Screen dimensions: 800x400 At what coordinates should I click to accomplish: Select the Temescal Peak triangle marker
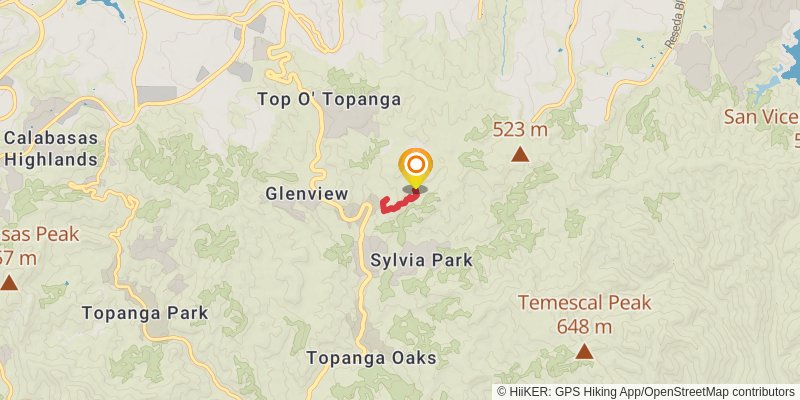[584, 352]
